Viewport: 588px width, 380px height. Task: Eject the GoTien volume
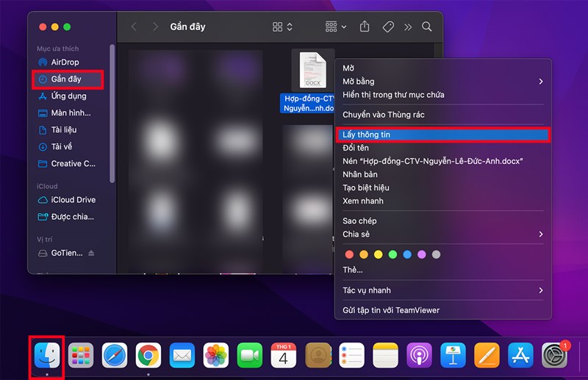pyautogui.click(x=91, y=253)
